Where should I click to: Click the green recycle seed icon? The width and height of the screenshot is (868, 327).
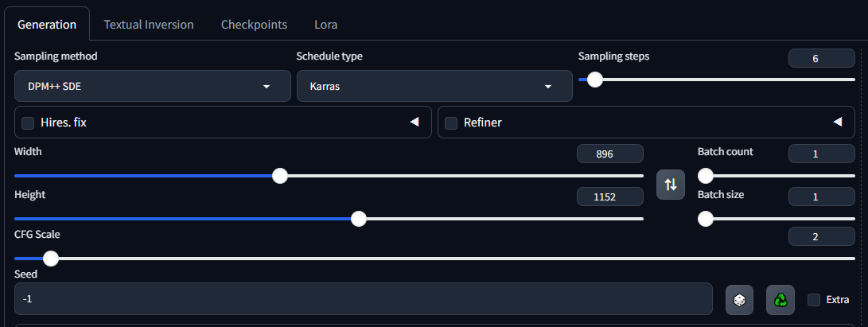pyautogui.click(x=780, y=300)
